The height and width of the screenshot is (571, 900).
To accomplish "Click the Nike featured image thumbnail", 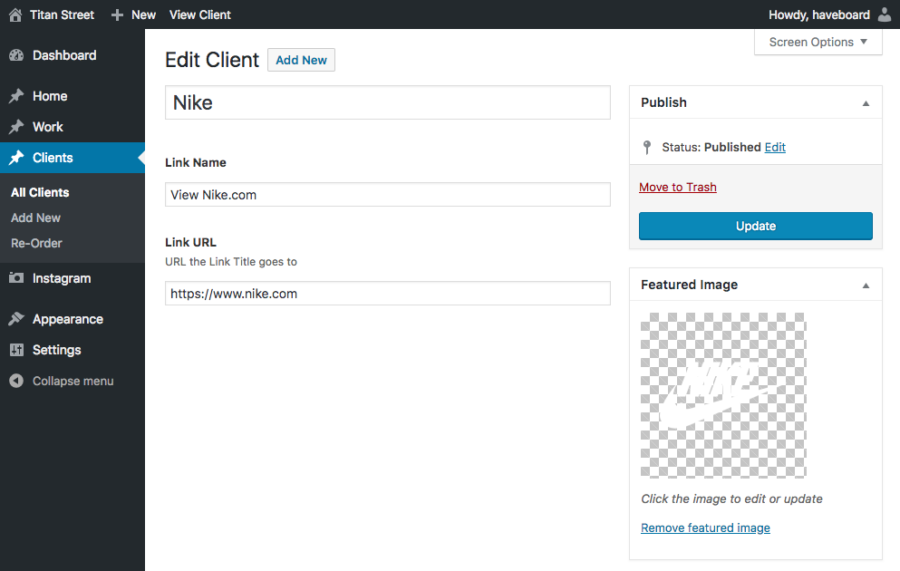I will point(723,395).
